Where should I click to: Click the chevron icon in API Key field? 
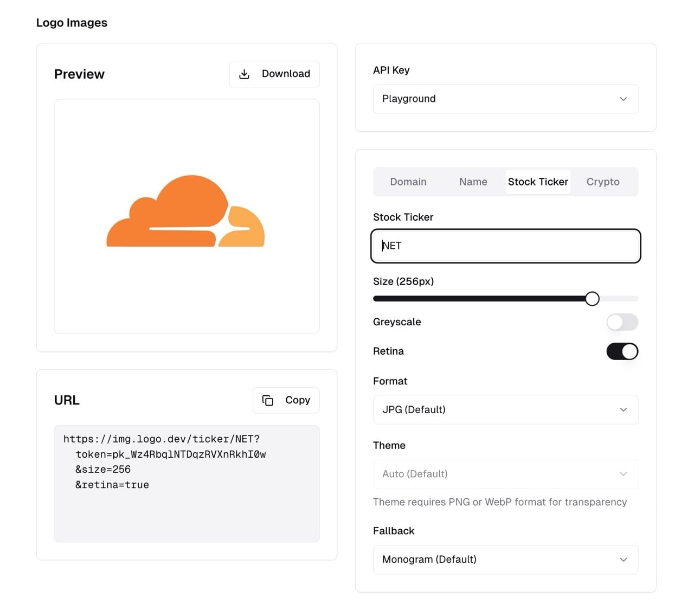(x=623, y=99)
